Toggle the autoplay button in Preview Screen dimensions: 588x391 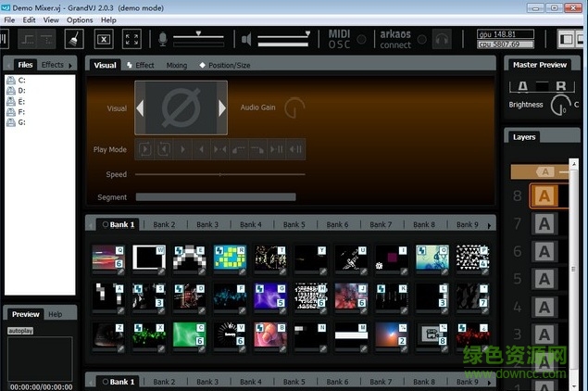[20, 330]
